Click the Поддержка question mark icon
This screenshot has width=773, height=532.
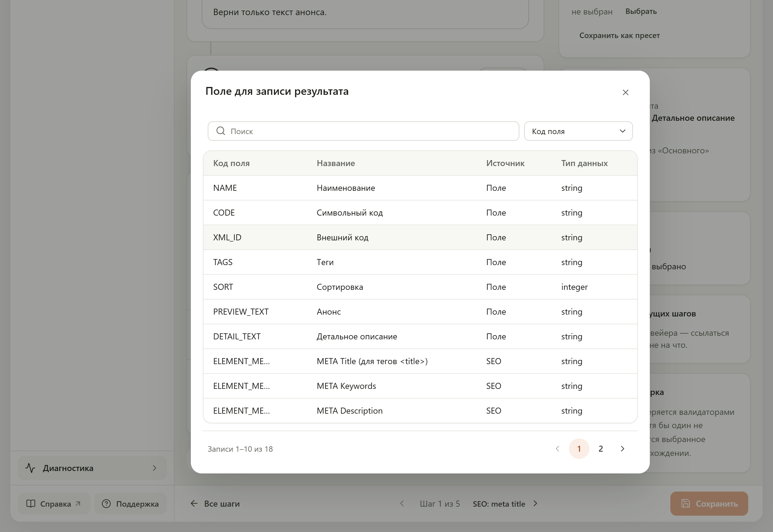pos(106,504)
